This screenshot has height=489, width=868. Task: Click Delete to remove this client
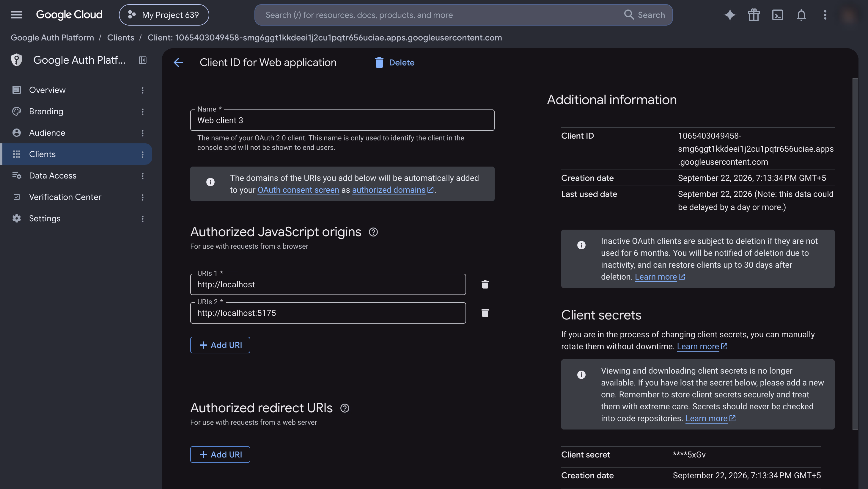[x=394, y=62]
